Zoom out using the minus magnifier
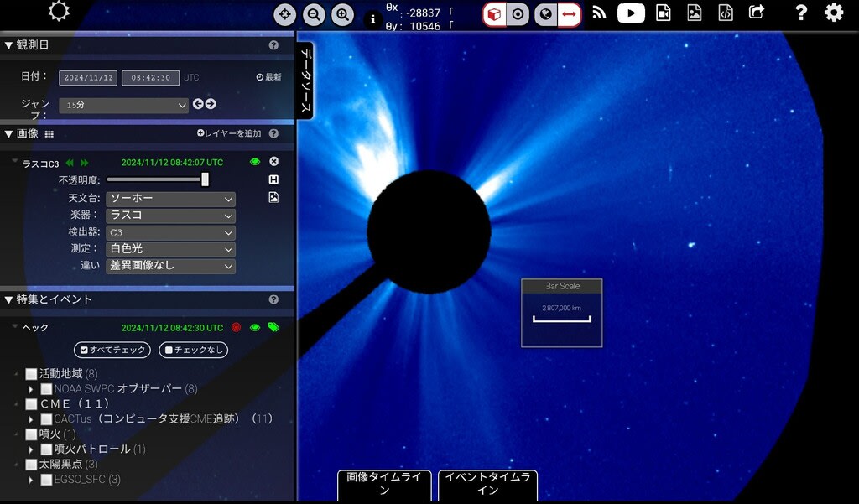The width and height of the screenshot is (859, 504). pyautogui.click(x=314, y=15)
